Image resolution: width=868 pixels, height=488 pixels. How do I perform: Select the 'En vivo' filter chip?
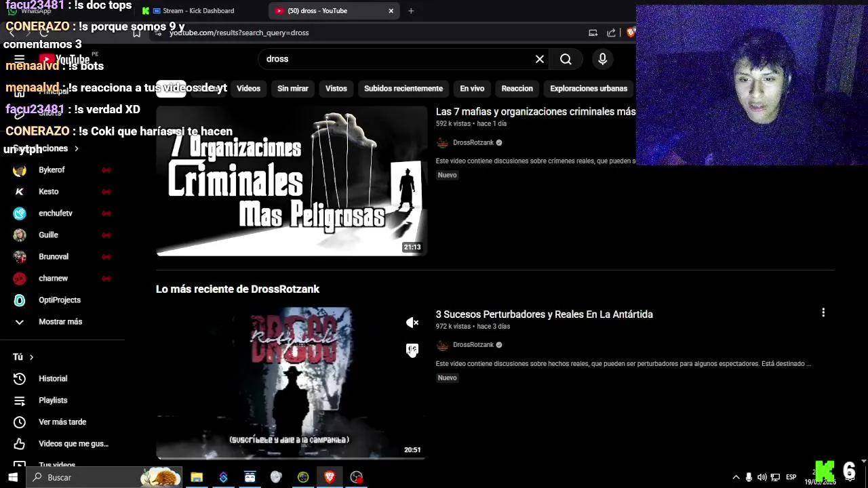(x=472, y=88)
